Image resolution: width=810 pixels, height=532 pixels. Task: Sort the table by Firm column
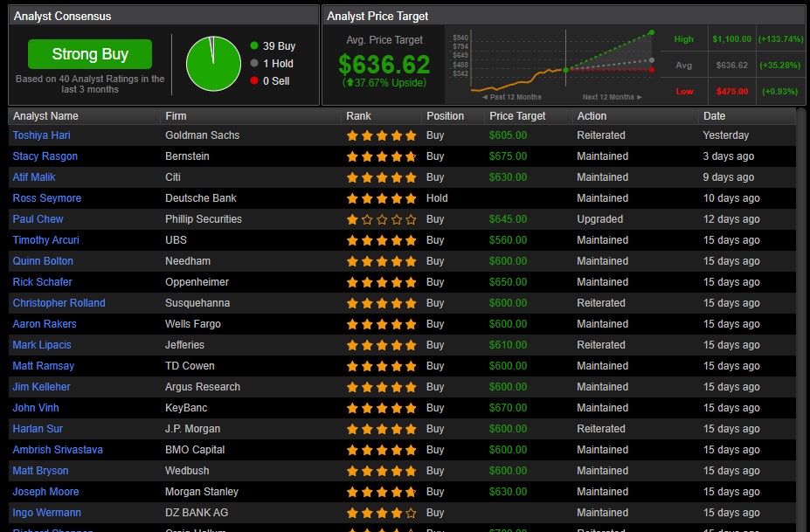coord(251,116)
